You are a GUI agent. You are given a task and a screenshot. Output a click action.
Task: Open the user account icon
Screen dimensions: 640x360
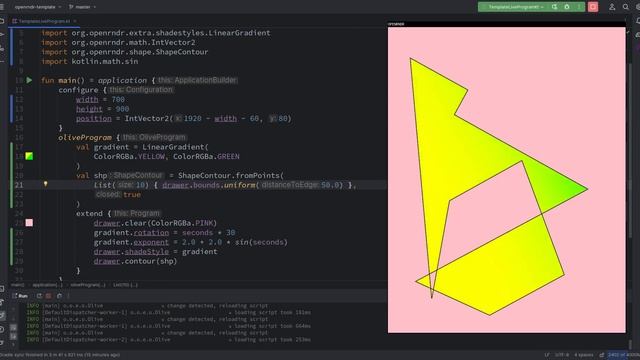point(612,7)
